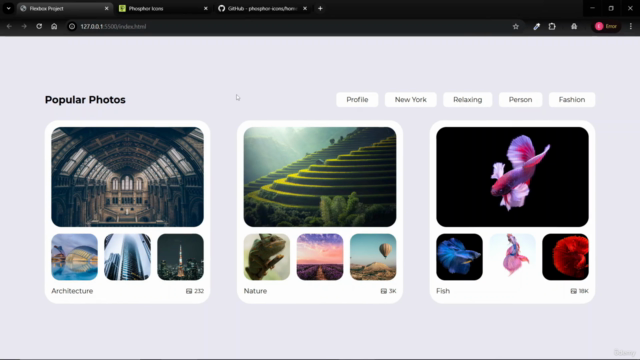Open the red betta fish thumbnail
Image resolution: width=640 pixels, height=360 pixels.
[x=565, y=257]
